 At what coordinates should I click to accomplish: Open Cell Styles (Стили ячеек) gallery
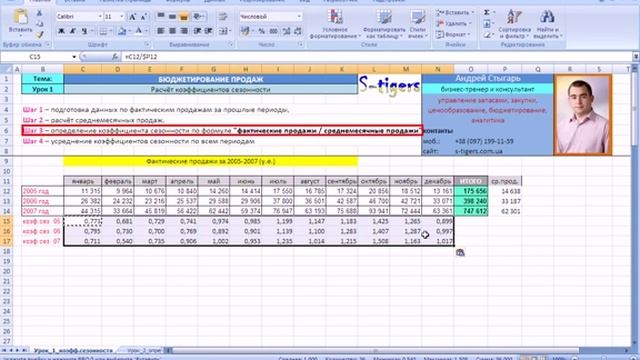pos(418,24)
